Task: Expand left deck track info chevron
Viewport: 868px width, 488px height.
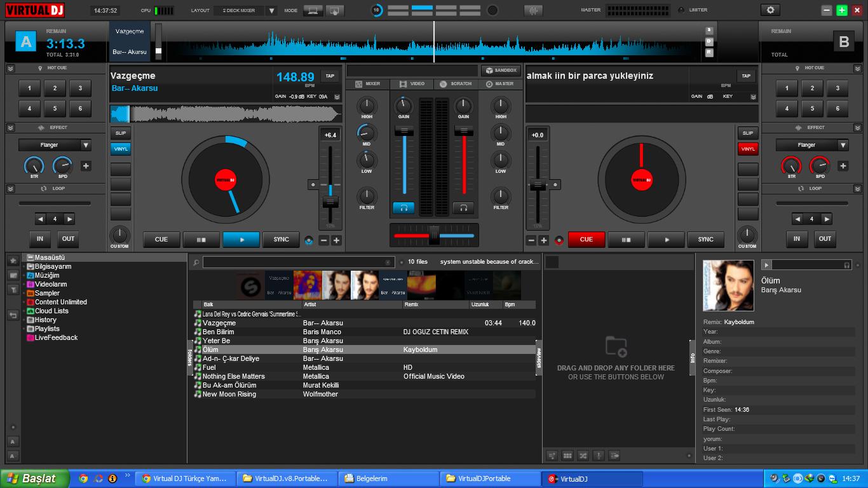Action: point(337,97)
